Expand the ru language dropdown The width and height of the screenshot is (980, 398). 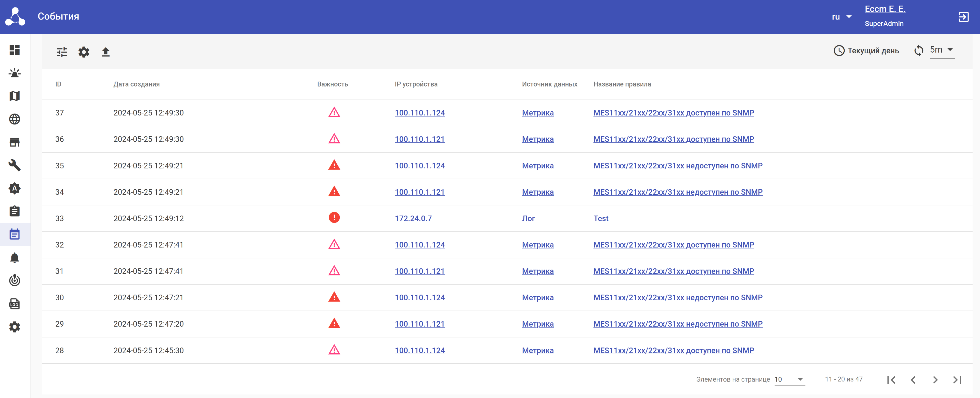point(841,17)
